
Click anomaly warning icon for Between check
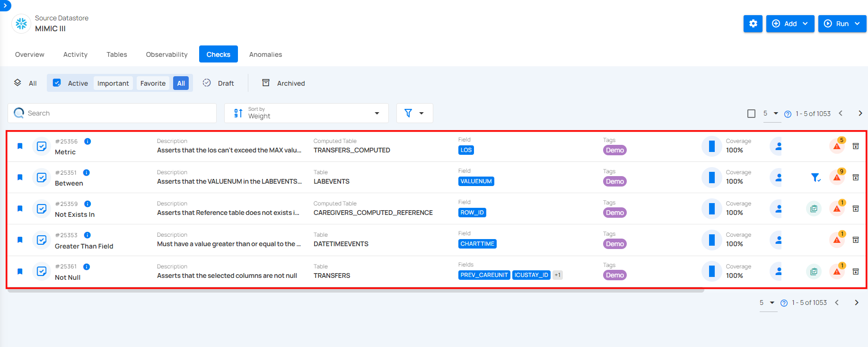837,178
